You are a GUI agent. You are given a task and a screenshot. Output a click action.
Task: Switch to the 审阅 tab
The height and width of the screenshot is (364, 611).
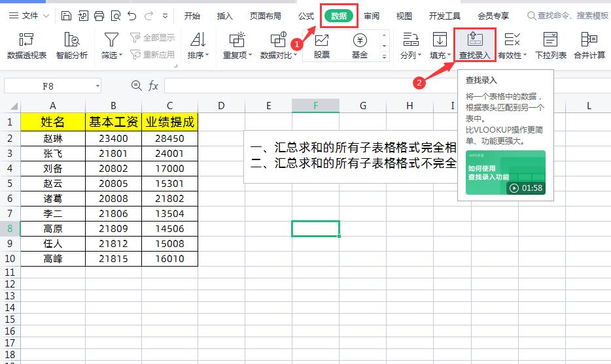[372, 16]
